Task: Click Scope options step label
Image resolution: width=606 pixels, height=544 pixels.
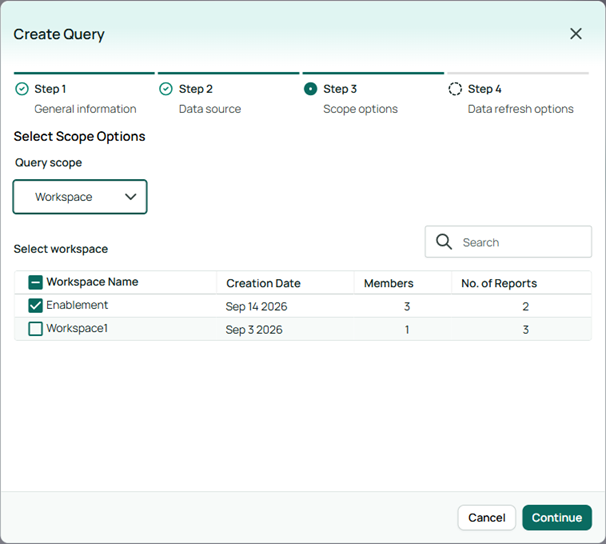Action: click(x=360, y=109)
